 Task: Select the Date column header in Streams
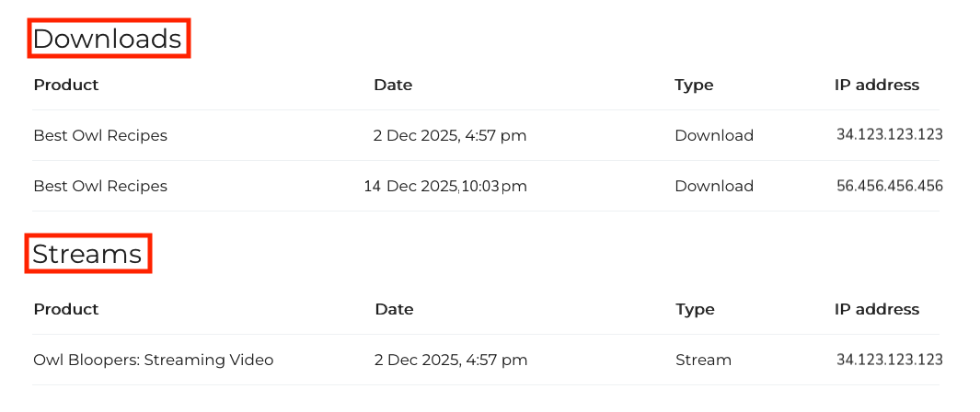click(395, 309)
